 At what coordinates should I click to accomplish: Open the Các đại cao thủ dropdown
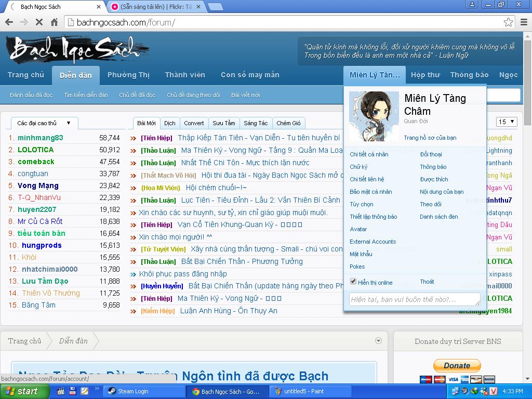click(x=44, y=123)
